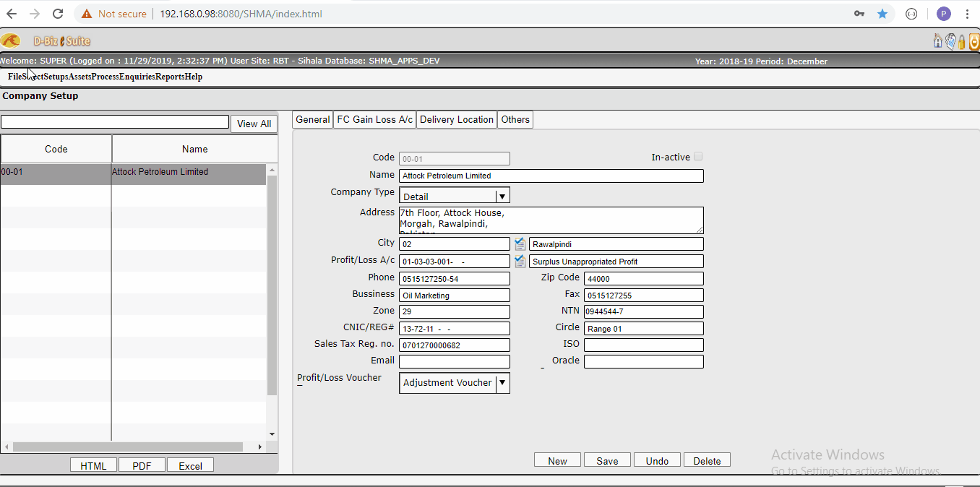Open the Process menu
This screenshot has width=980, height=487.
(105, 77)
